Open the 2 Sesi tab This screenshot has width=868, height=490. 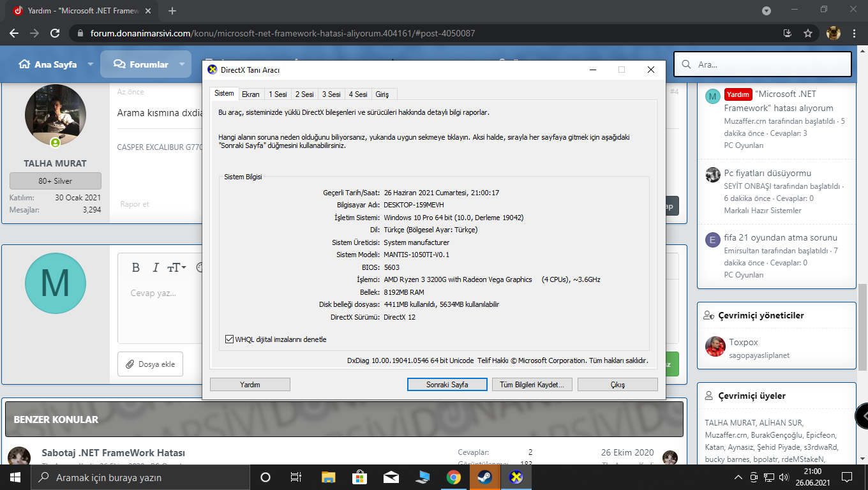[x=304, y=94]
